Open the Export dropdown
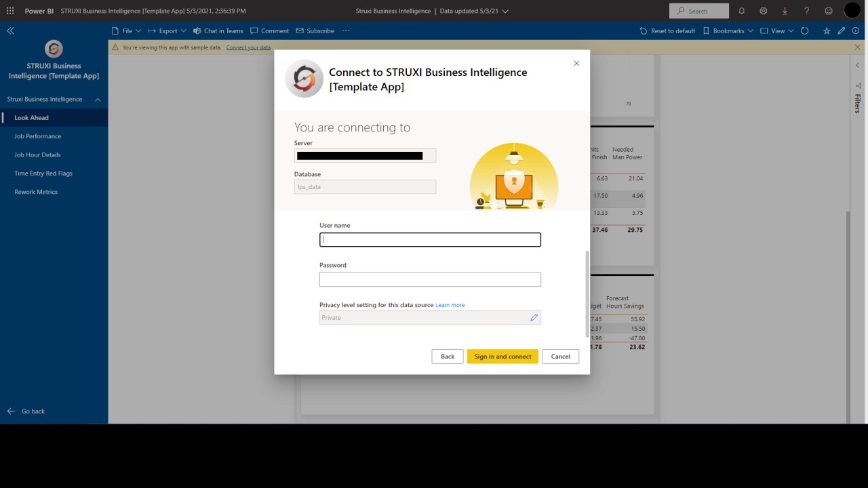This screenshot has height=488, width=868. click(167, 30)
